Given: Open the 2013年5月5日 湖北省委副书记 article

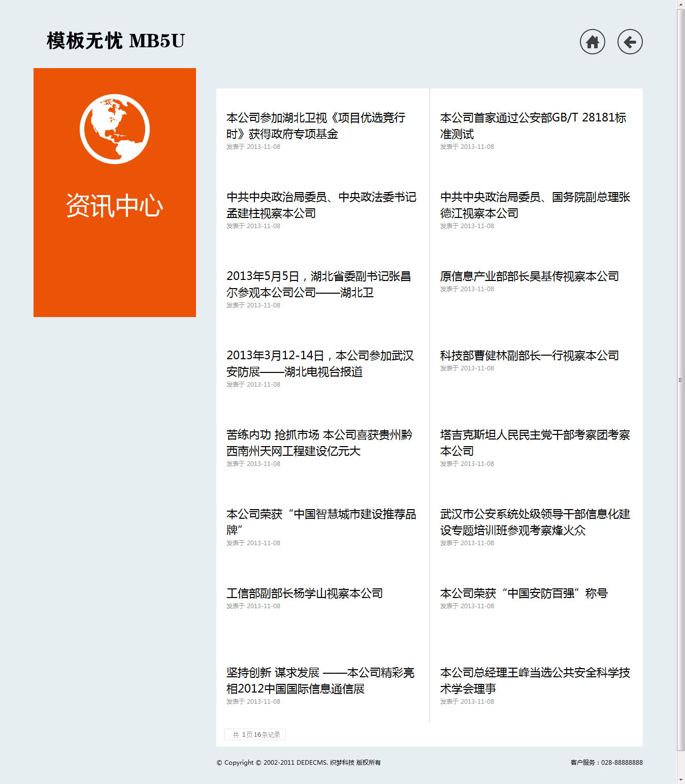Looking at the screenshot, I should (x=318, y=284).
